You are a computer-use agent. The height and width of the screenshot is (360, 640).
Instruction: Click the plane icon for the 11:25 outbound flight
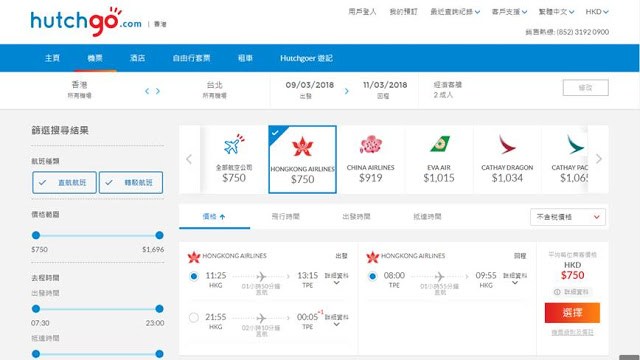pyautogui.click(x=261, y=276)
